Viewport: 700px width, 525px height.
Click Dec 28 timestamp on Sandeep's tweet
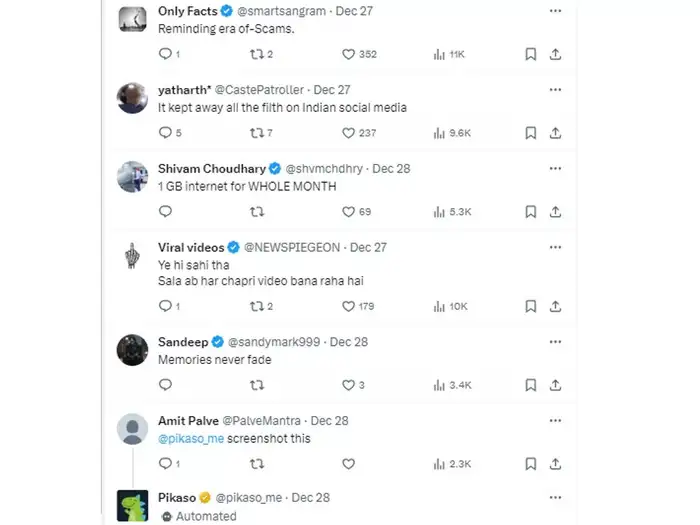pyautogui.click(x=349, y=341)
